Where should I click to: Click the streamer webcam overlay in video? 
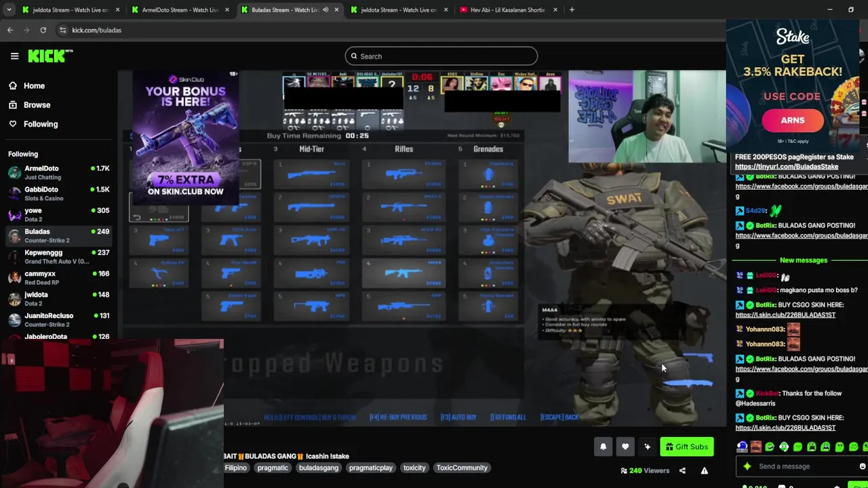[x=647, y=117]
